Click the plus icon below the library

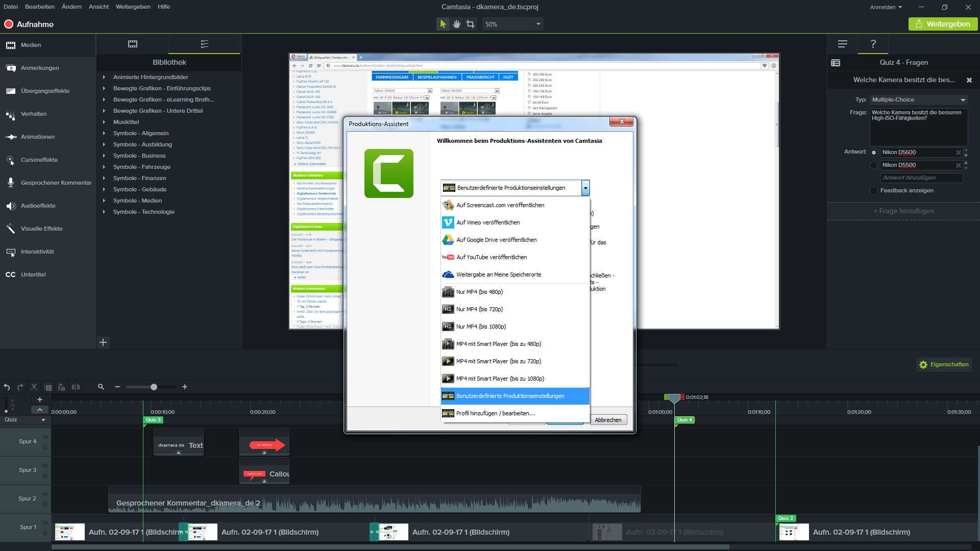point(103,342)
